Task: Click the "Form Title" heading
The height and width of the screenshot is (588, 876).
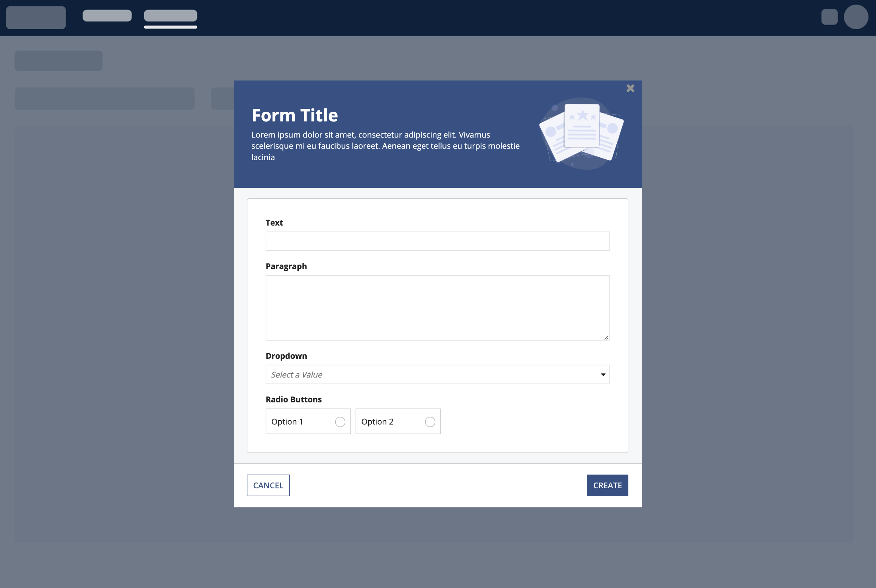Action: [x=295, y=116]
